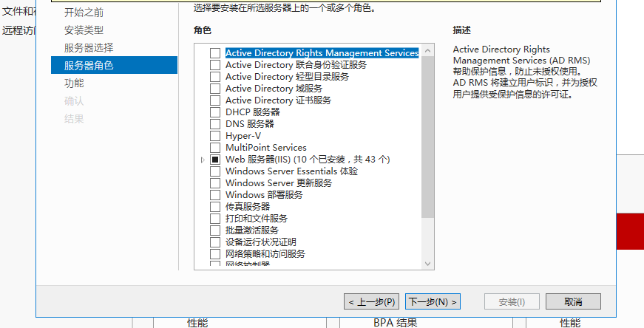Viewport: 644px width, 328px height.
Task: Select Active Directory Rights Management Services row text
Action: point(322,53)
